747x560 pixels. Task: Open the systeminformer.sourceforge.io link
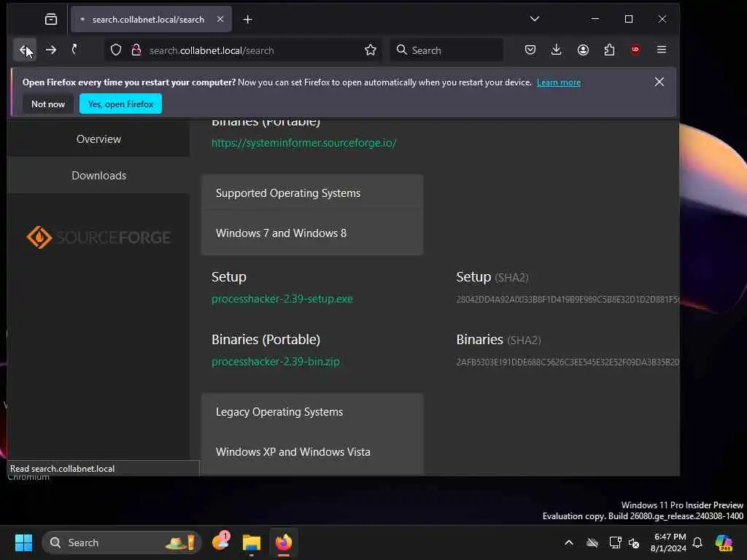click(x=304, y=143)
